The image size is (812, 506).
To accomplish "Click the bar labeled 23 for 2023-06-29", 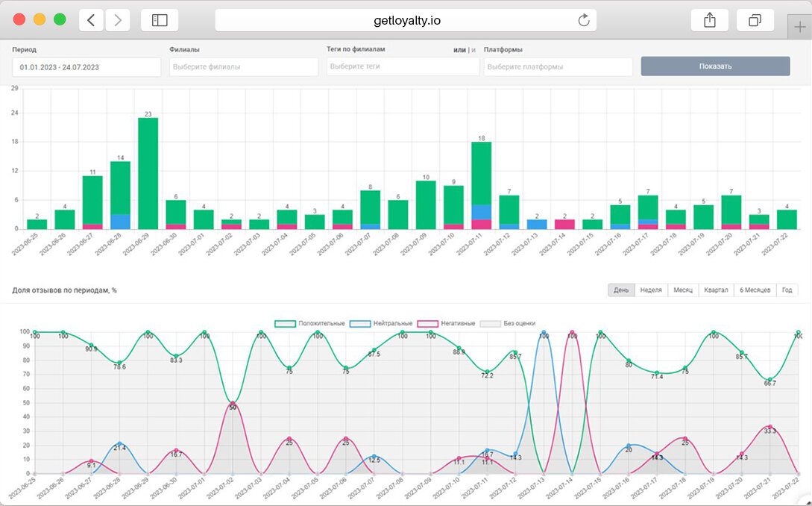I will tap(148, 174).
